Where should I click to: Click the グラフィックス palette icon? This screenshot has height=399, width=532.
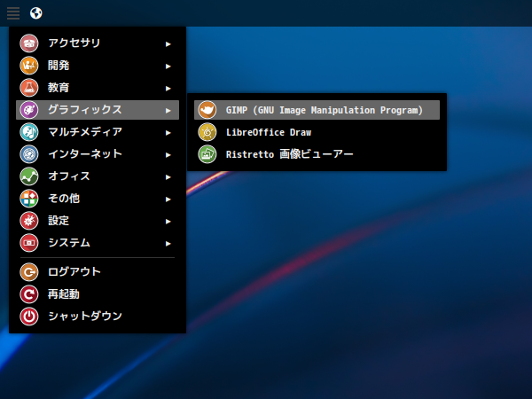(x=29, y=110)
